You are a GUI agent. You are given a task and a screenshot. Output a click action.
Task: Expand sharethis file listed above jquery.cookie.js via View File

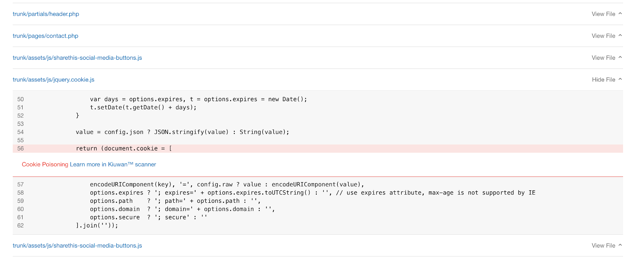tap(603, 58)
